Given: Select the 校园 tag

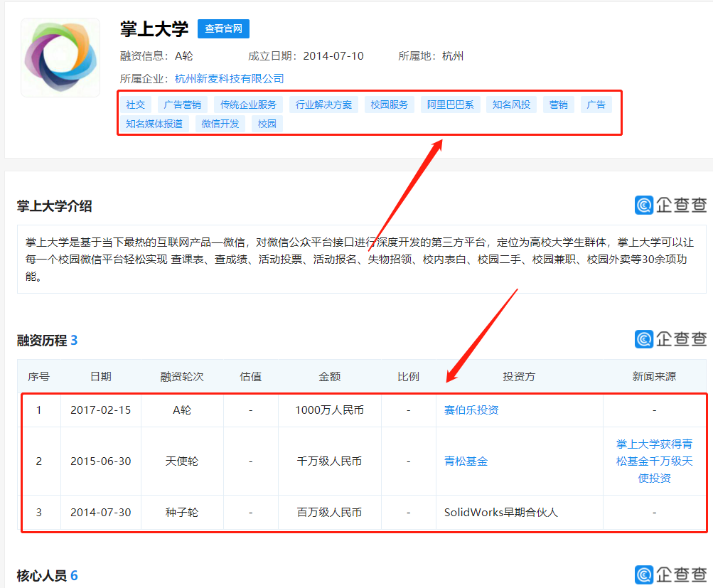Looking at the screenshot, I should pyautogui.click(x=267, y=123).
